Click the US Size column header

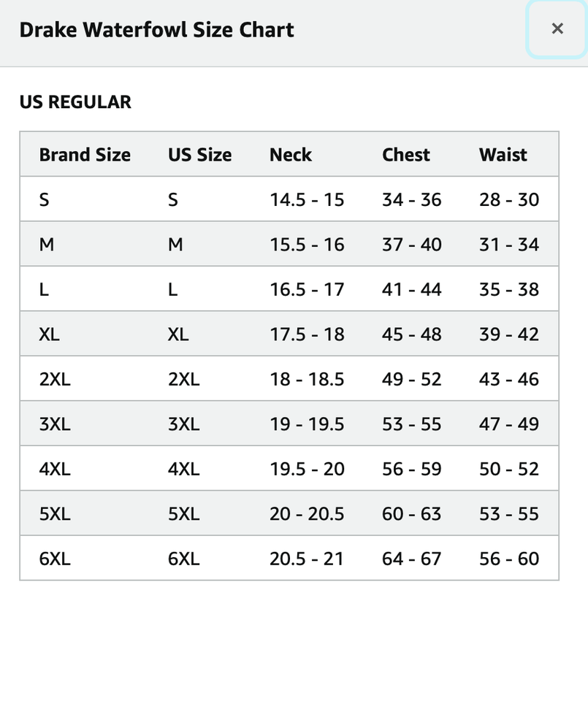tap(199, 155)
